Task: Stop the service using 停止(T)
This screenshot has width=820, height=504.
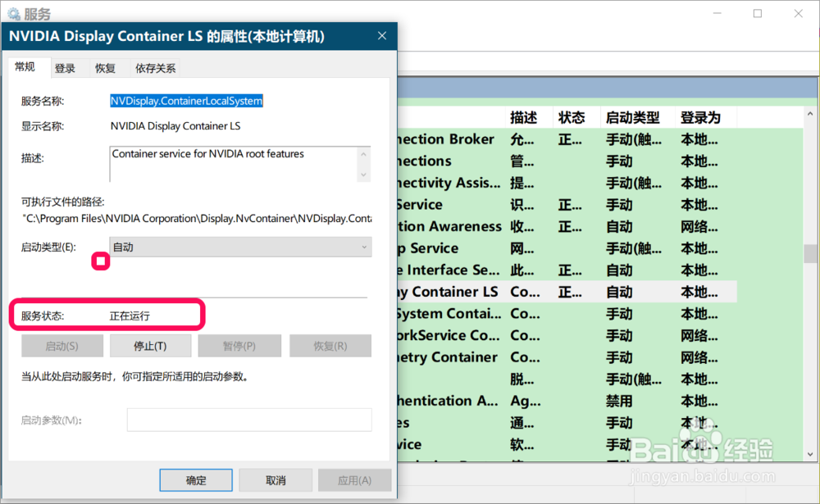Action: pyautogui.click(x=151, y=345)
